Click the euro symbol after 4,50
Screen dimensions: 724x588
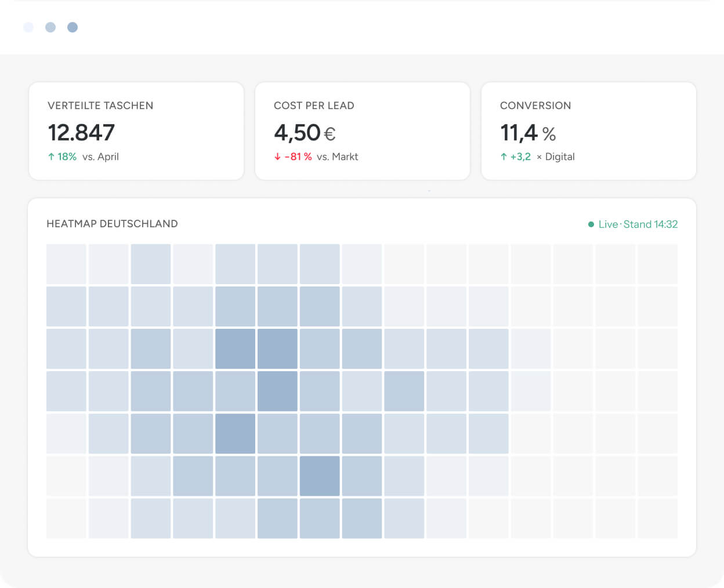[x=330, y=135]
